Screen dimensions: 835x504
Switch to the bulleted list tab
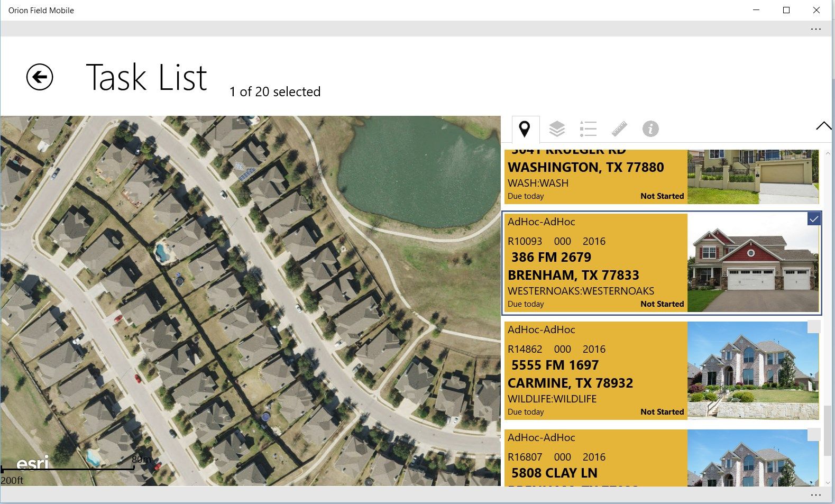(588, 129)
